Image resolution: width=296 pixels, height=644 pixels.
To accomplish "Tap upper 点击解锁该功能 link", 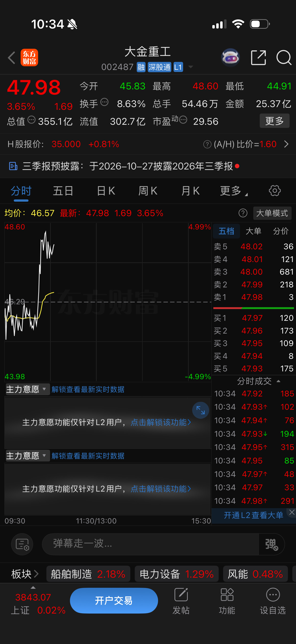I will pyautogui.click(x=161, y=422).
